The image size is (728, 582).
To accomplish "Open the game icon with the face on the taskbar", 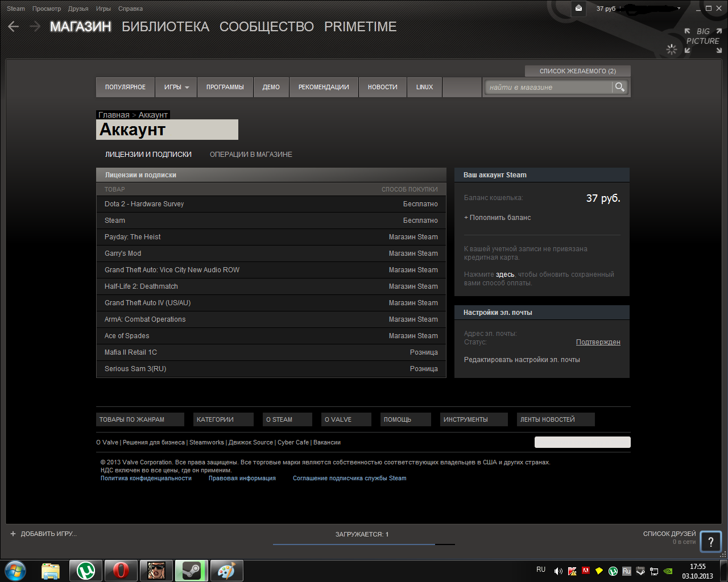I will point(156,571).
